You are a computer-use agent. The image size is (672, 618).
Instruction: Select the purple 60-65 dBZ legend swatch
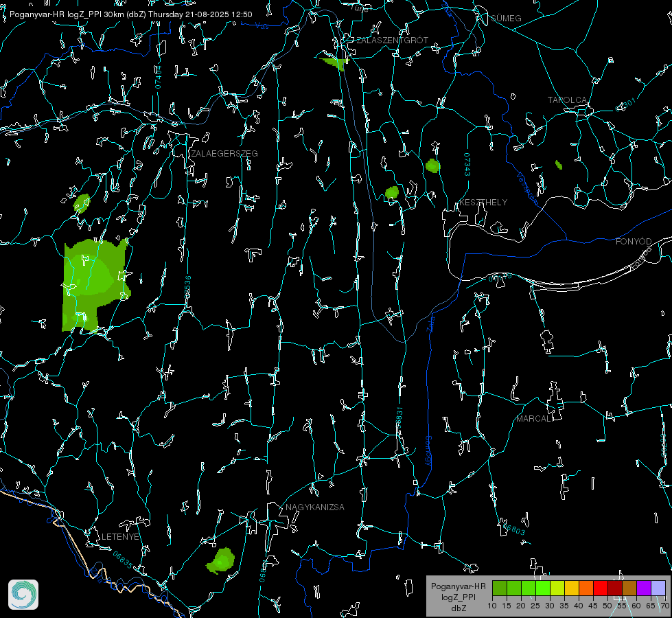click(644, 588)
